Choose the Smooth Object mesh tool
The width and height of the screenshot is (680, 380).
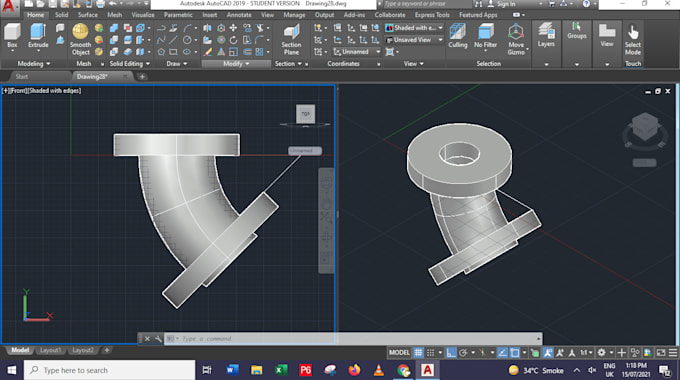tap(80, 39)
